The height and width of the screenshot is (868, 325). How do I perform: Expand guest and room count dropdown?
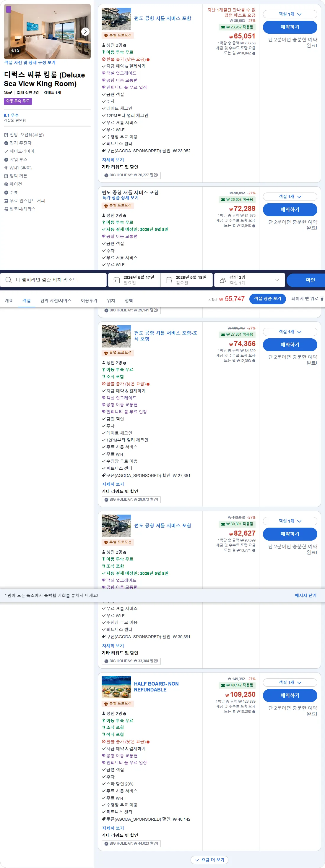pos(277,280)
